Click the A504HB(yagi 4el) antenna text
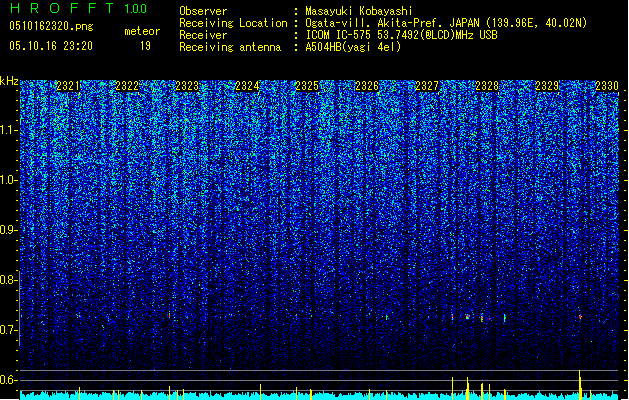This screenshot has height=400, width=629. tap(353, 47)
